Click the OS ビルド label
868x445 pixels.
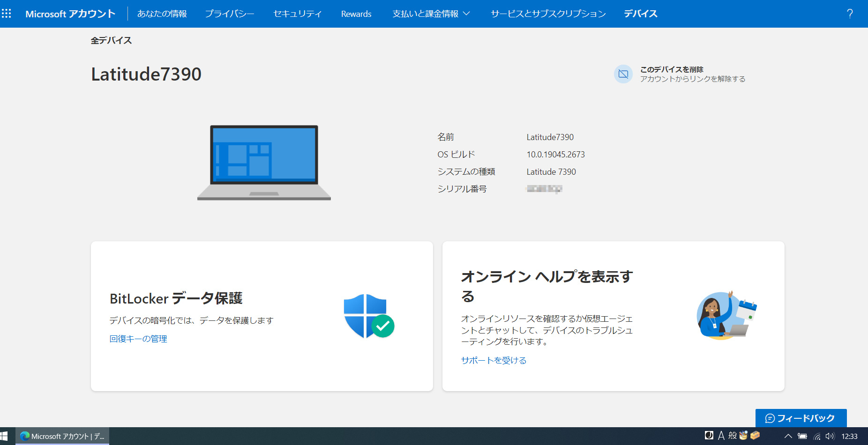pyautogui.click(x=456, y=154)
